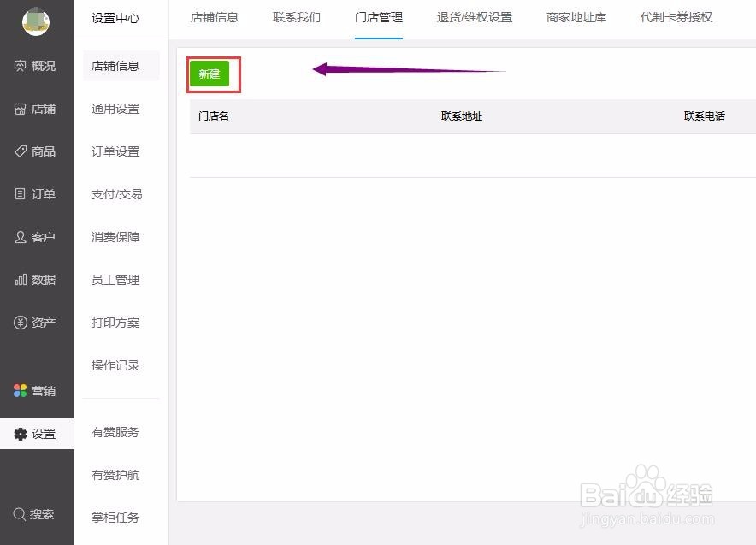Switch to the 店铺信息 tab
The height and width of the screenshot is (545, 756).
[x=215, y=17]
